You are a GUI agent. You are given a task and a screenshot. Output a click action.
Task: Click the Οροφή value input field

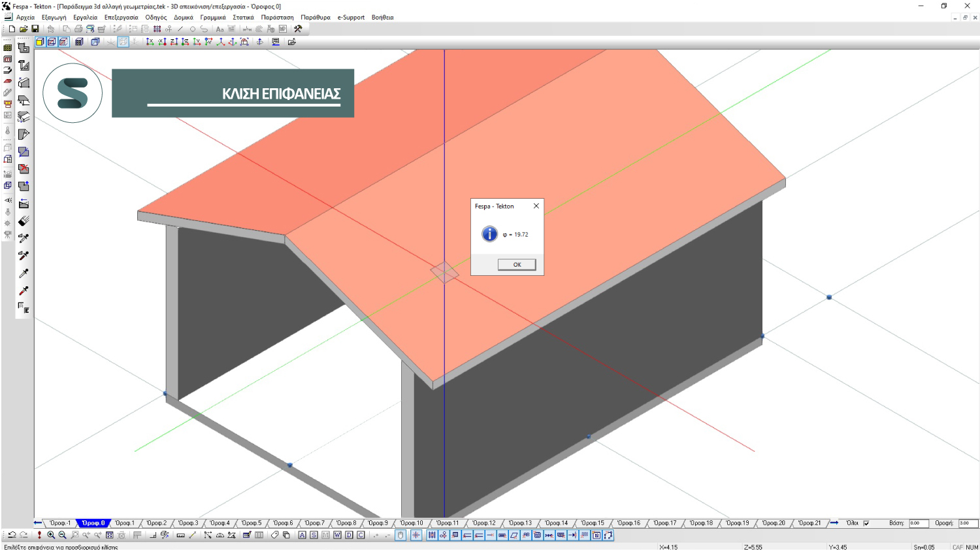click(967, 524)
